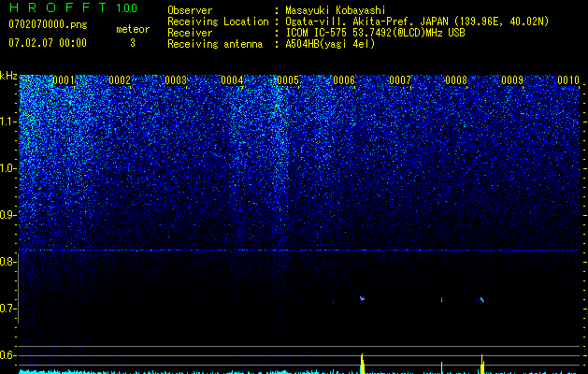Click the meteor count value 3

click(x=133, y=43)
